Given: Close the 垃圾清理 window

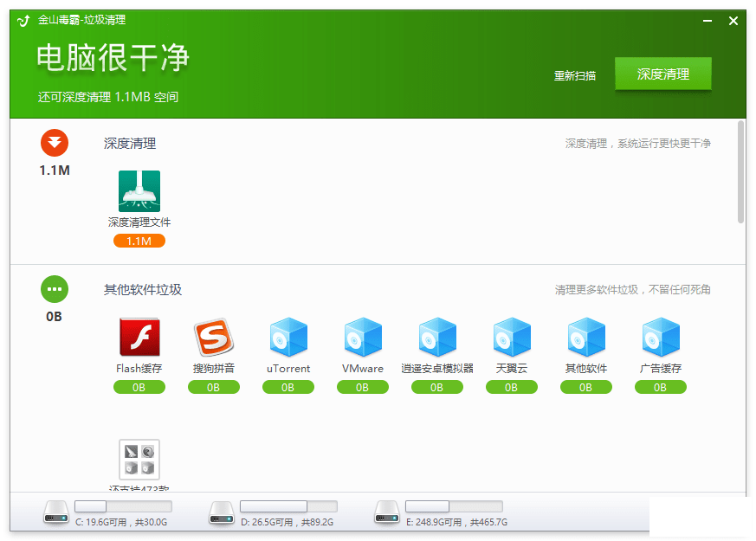Looking at the screenshot, I should tap(733, 21).
